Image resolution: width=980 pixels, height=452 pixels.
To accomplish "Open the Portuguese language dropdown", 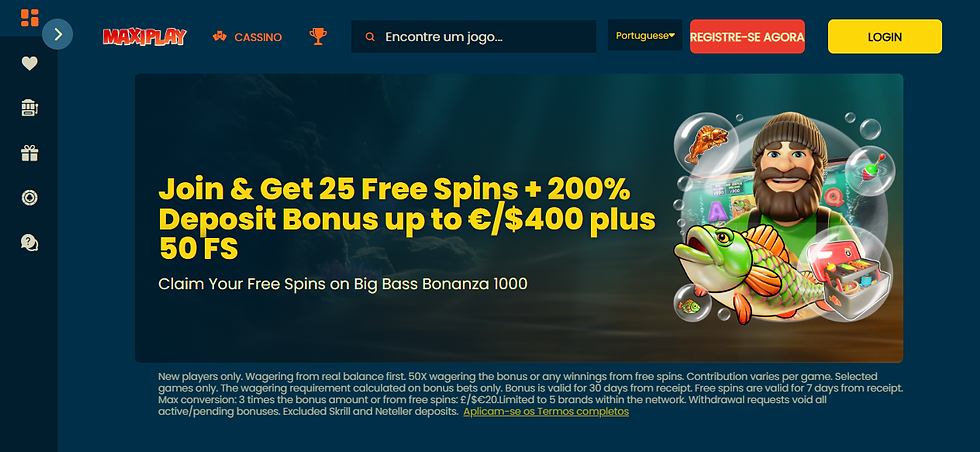I will click(x=645, y=36).
